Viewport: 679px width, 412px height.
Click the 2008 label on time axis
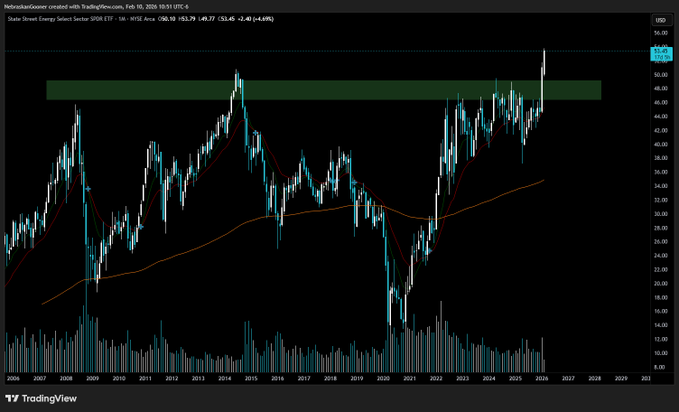click(x=66, y=379)
